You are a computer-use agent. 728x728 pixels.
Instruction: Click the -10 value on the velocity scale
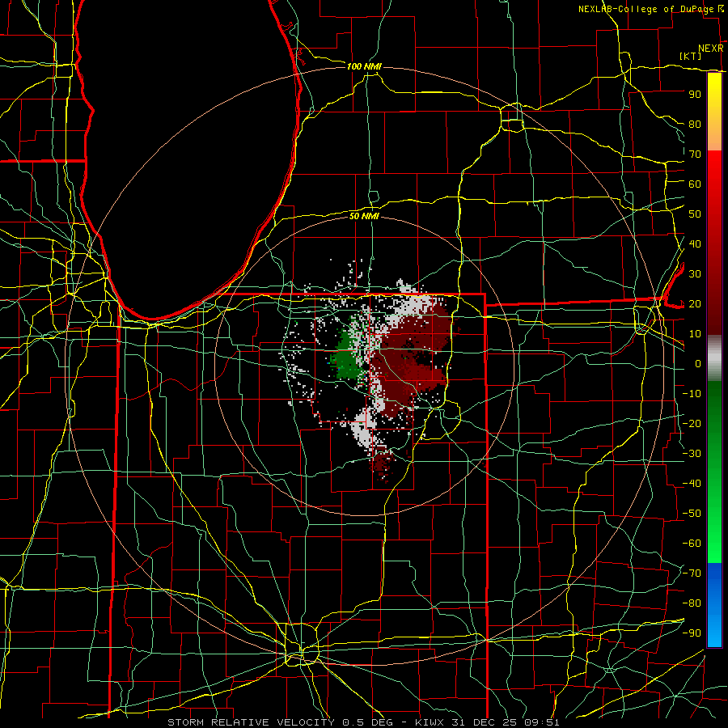692,394
